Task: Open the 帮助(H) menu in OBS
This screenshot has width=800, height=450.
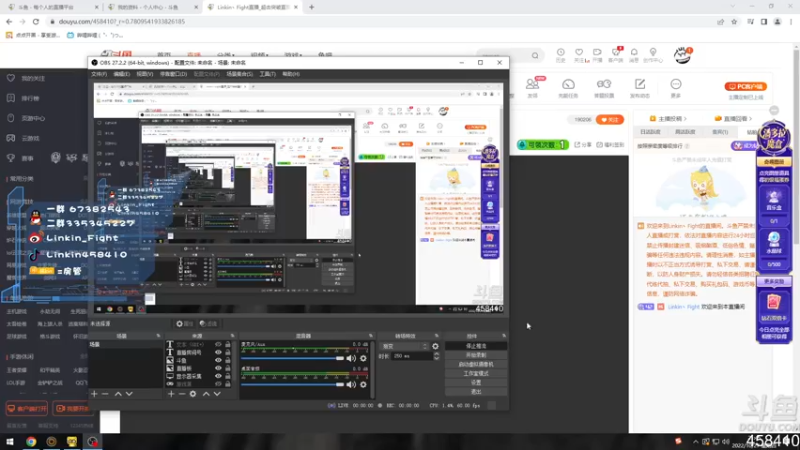Action: click(x=291, y=74)
